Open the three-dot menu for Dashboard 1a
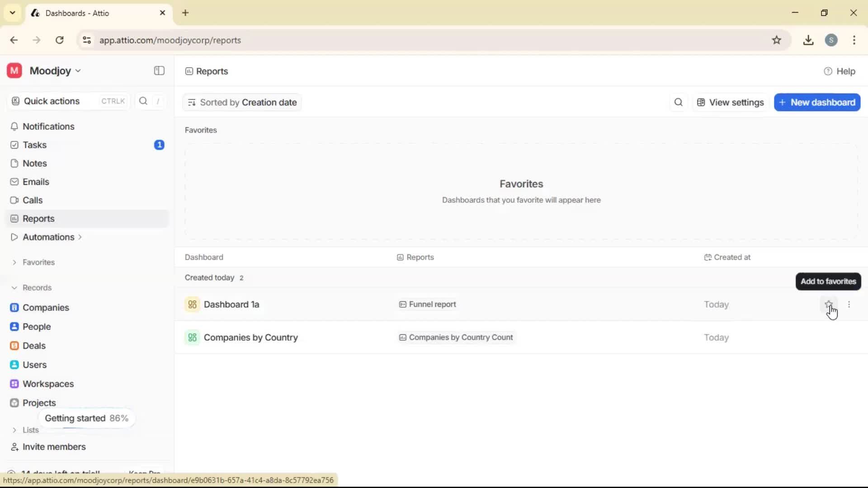 pyautogui.click(x=849, y=304)
